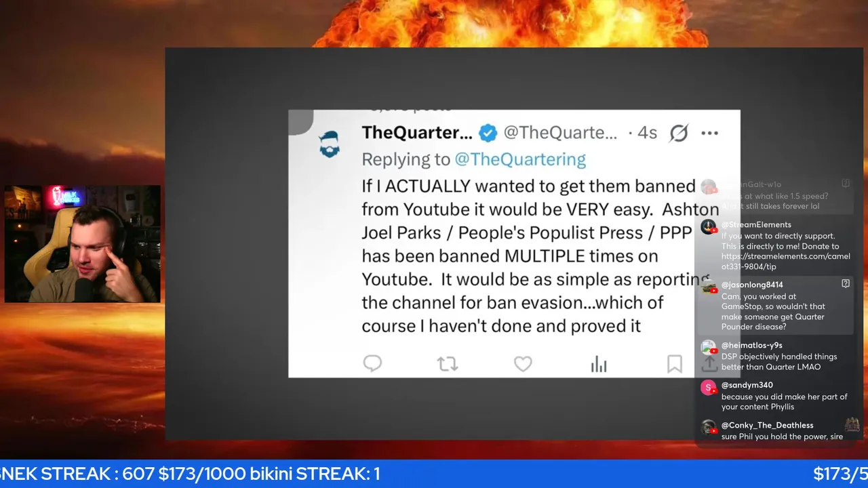
Task: Click the blue verified badge
Action: pos(488,133)
